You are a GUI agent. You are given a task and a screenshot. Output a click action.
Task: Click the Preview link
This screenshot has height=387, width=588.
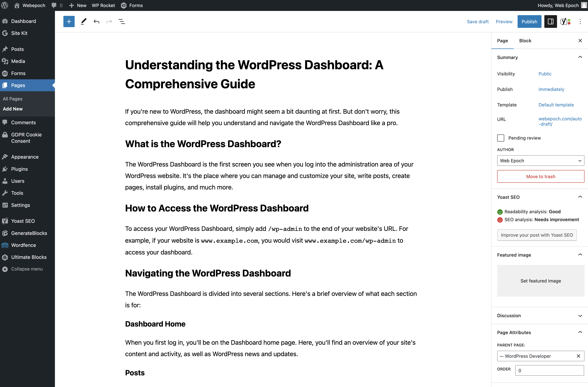pos(504,21)
